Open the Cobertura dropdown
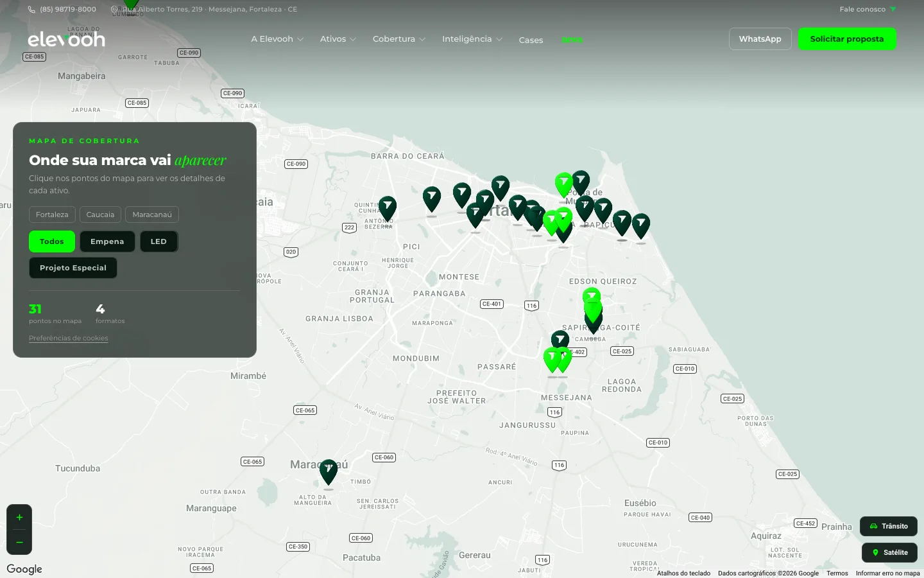 [399, 39]
